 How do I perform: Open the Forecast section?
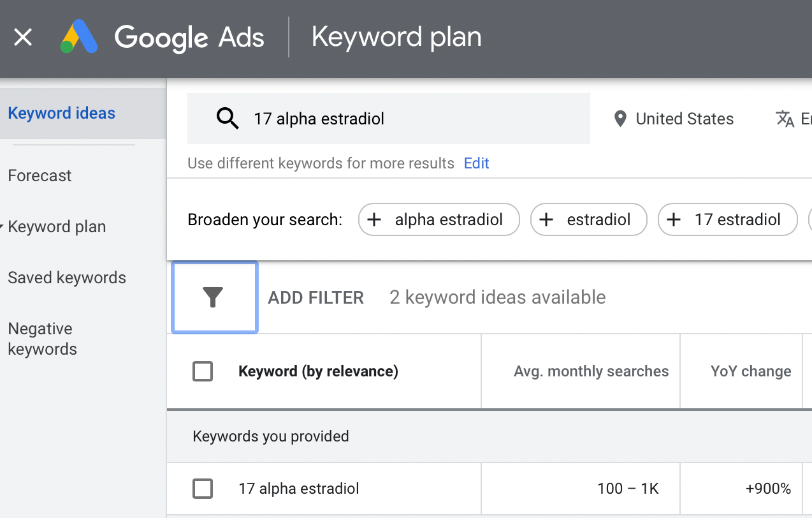pos(40,175)
